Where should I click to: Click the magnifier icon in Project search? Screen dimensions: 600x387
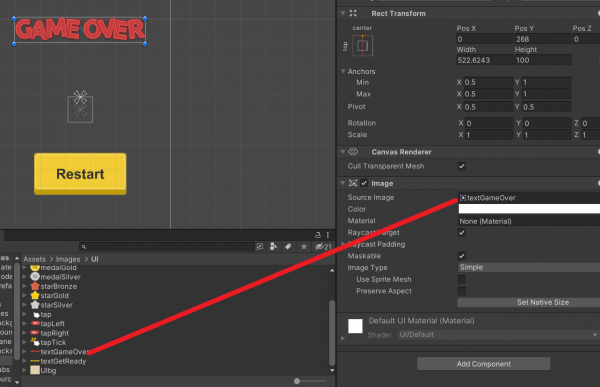pos(84,247)
